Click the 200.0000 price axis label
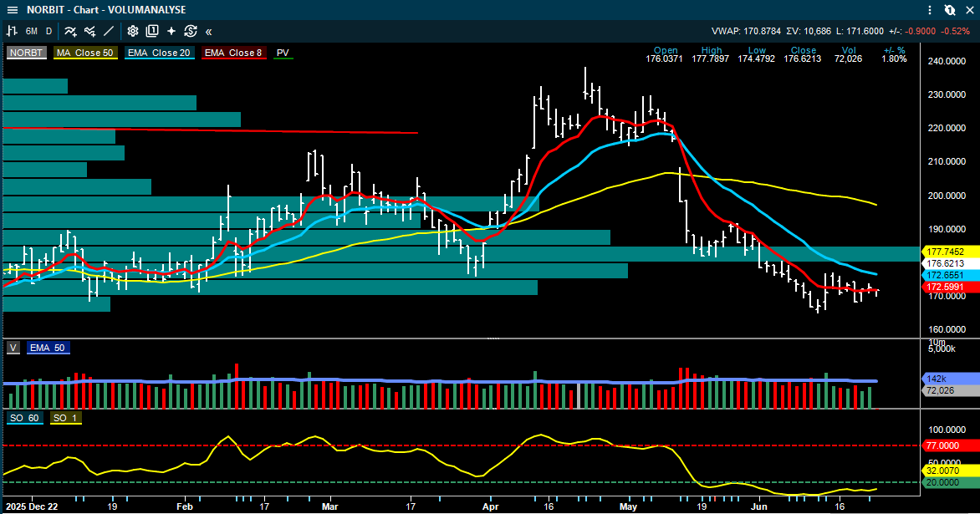 (947, 196)
